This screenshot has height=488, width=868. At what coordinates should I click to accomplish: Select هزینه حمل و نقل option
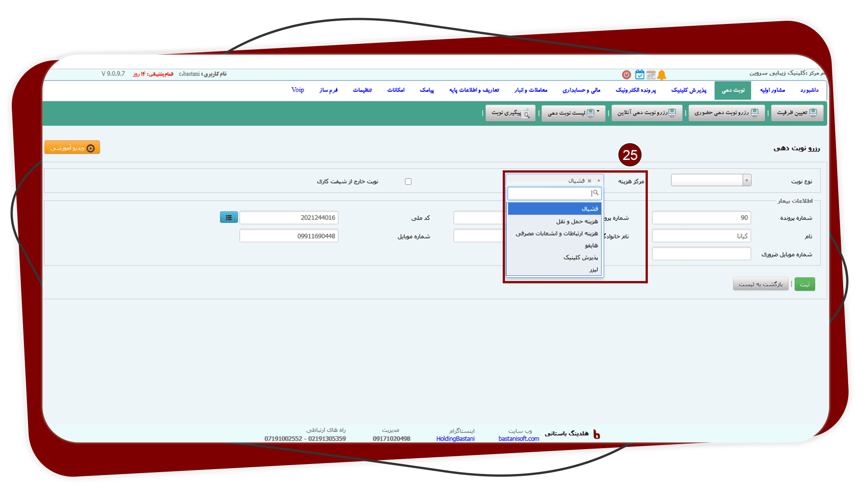[555, 221]
